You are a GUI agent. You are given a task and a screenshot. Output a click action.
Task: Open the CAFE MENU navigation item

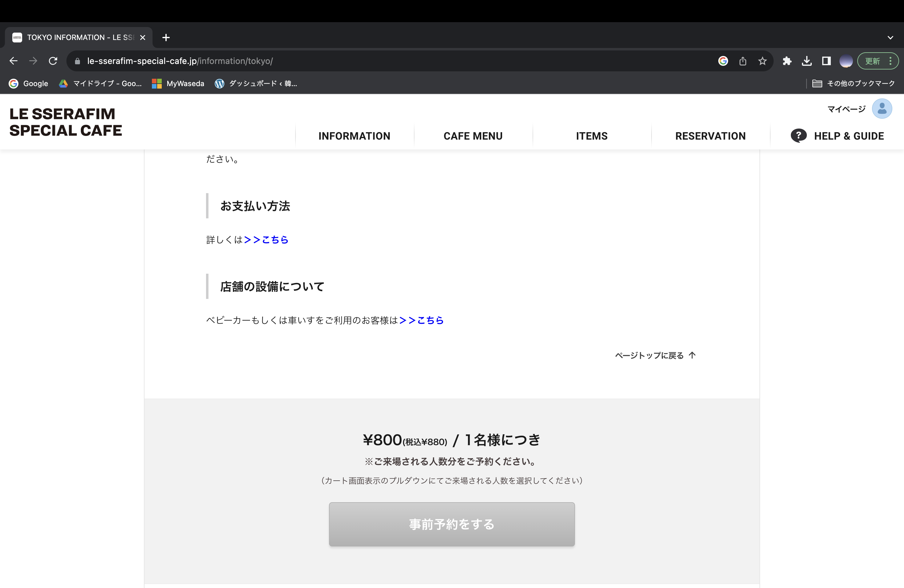point(473,136)
